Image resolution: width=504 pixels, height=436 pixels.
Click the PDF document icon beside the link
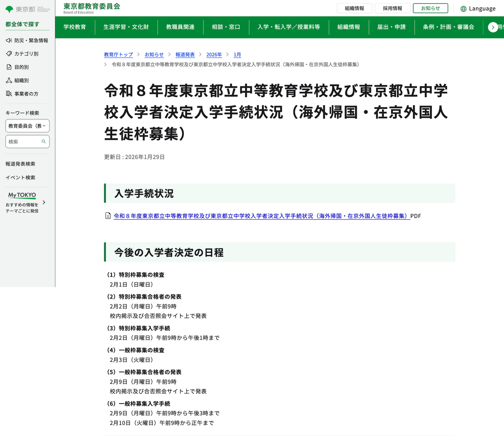click(x=108, y=216)
